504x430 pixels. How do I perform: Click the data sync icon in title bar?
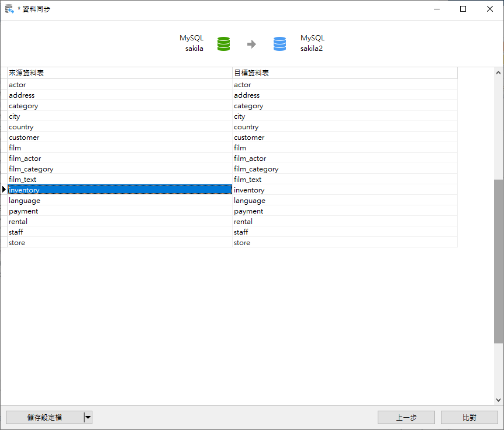(x=9, y=9)
